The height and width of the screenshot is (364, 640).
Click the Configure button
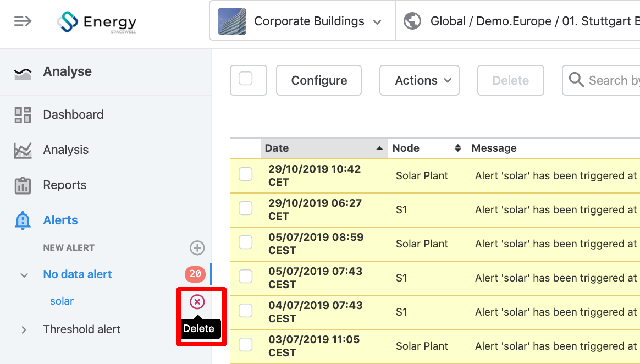click(319, 80)
